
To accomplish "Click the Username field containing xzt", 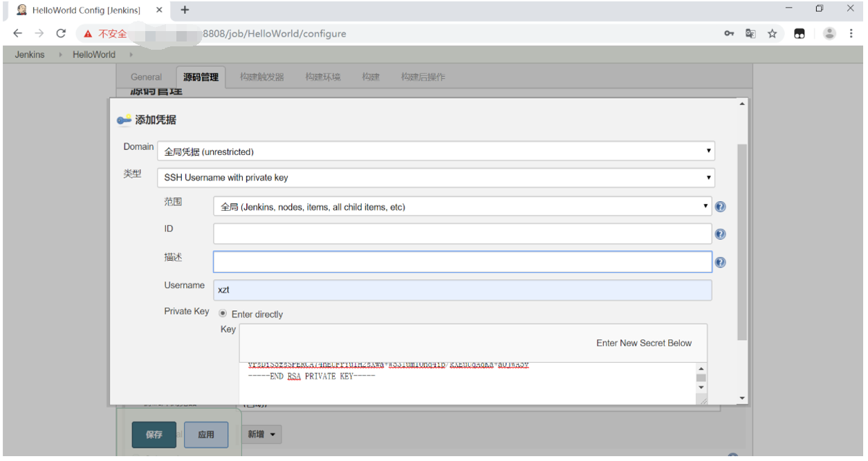I will tap(462, 290).
